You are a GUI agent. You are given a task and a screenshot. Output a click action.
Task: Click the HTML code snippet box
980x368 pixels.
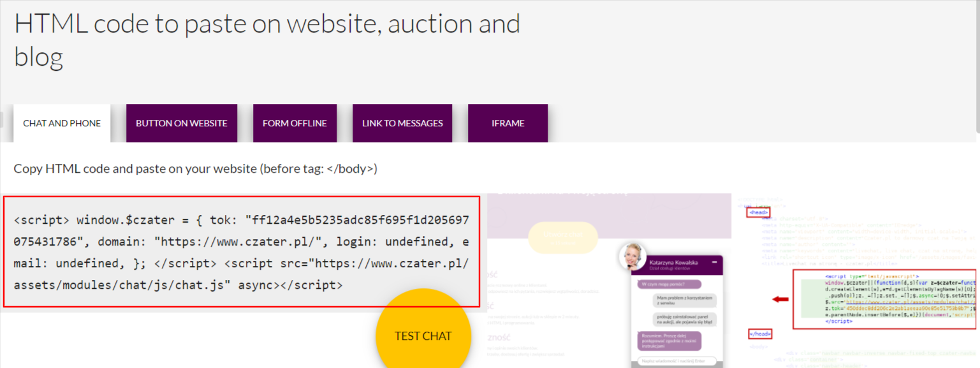pyautogui.click(x=242, y=252)
